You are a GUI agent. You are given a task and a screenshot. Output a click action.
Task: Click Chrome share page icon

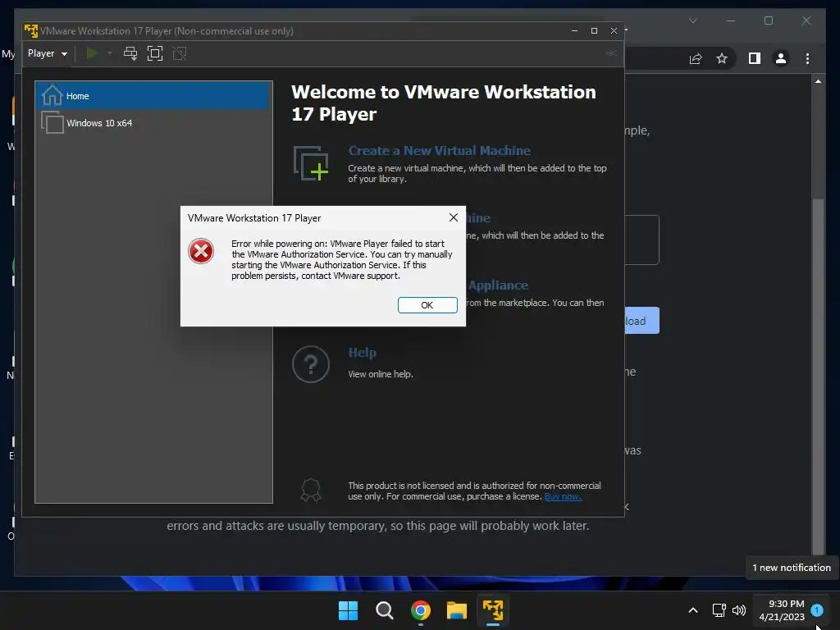click(x=696, y=58)
